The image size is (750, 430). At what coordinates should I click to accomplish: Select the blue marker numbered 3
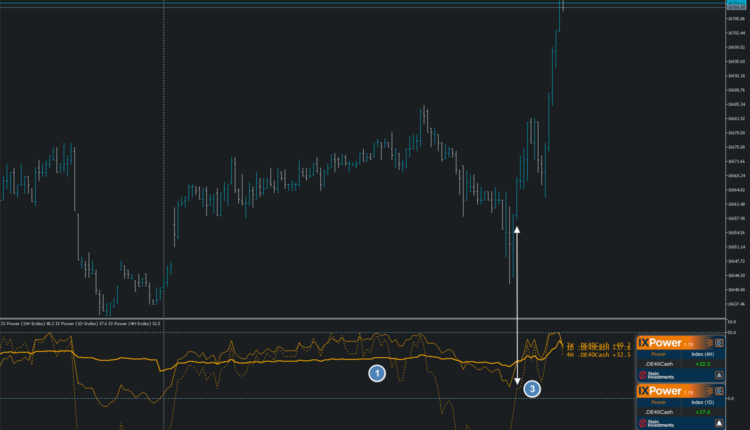[x=532, y=388]
